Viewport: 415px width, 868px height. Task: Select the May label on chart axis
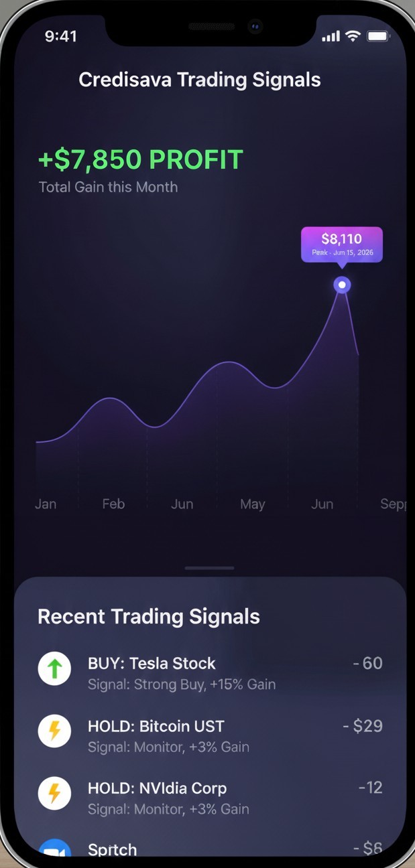(x=252, y=504)
